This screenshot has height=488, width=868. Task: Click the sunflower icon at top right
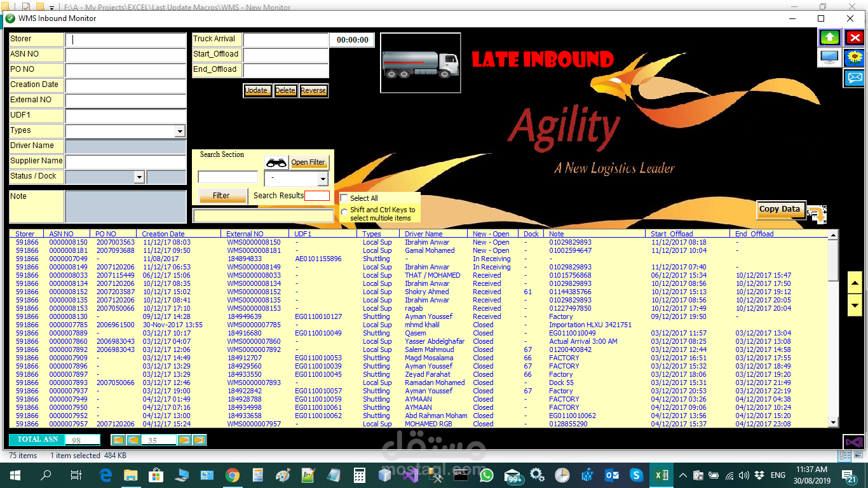point(854,58)
